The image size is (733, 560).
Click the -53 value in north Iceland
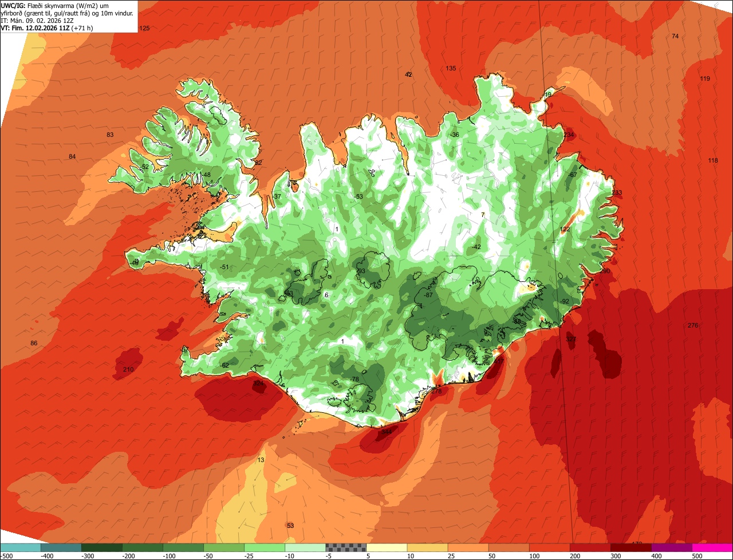pyautogui.click(x=359, y=196)
